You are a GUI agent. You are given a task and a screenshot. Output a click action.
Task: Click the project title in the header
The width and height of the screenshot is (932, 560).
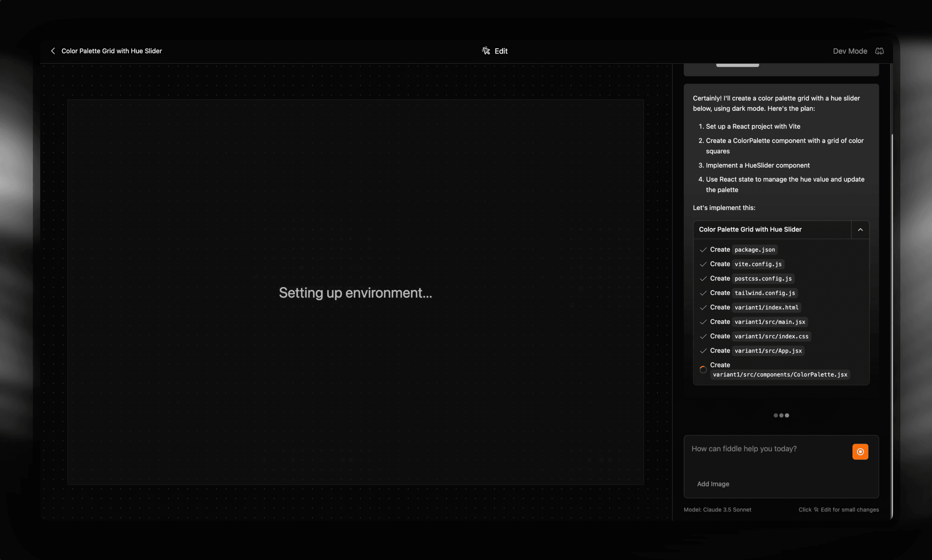[112, 51]
